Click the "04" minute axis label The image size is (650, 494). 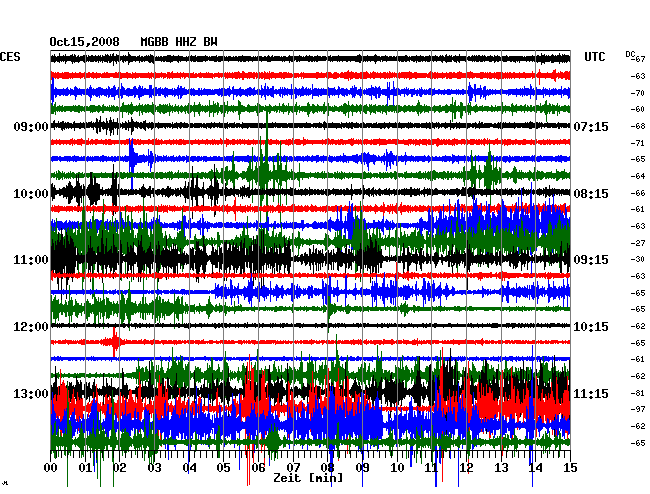[189, 468]
